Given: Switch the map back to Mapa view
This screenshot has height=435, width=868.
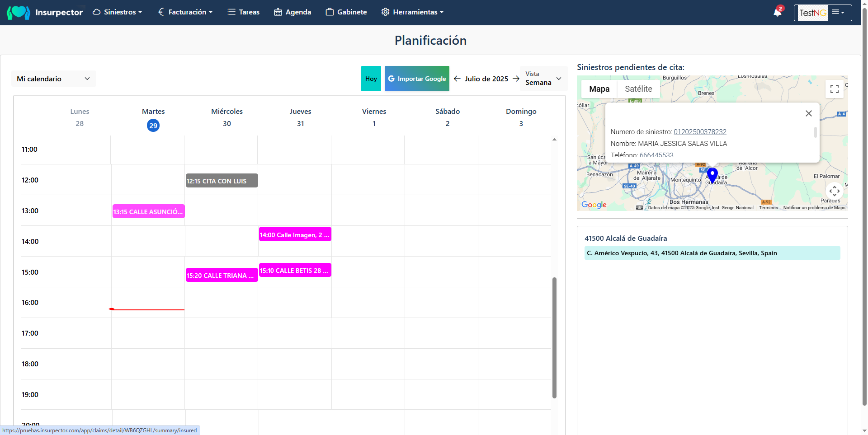Looking at the screenshot, I should click(599, 89).
